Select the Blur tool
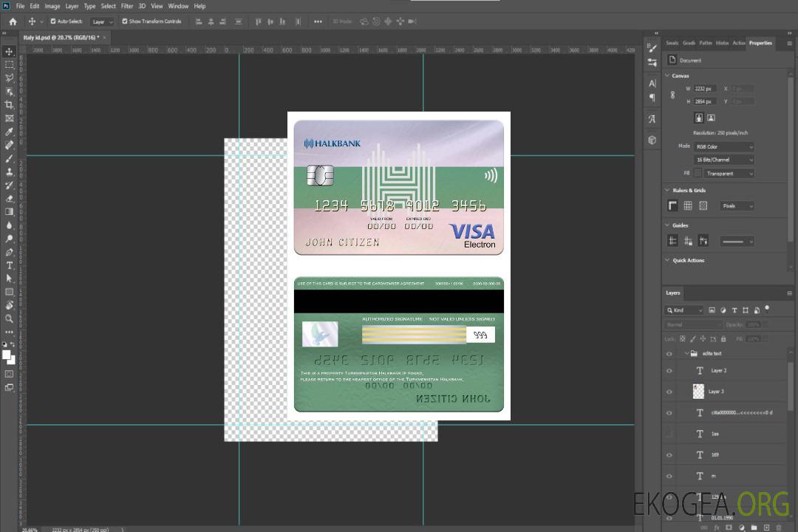Viewport: 798px width, 532px height. [x=9, y=225]
